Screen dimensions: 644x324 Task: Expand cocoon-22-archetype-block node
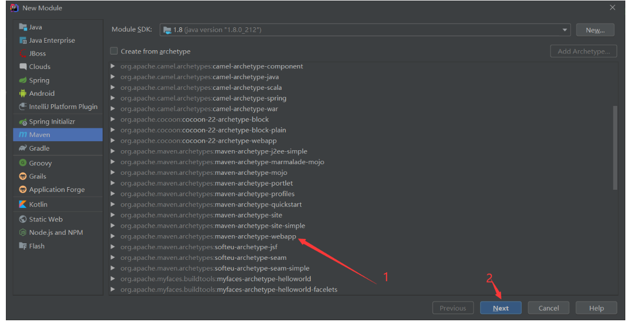coord(113,119)
